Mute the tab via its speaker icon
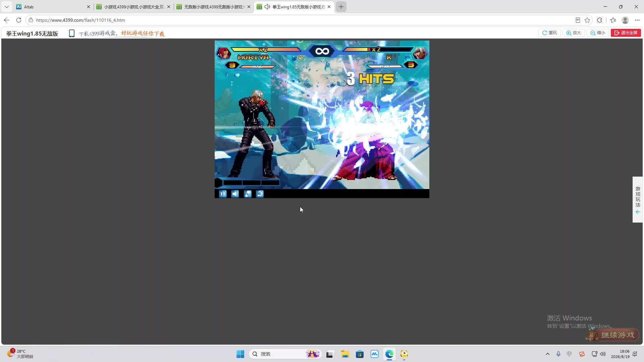 267,7
